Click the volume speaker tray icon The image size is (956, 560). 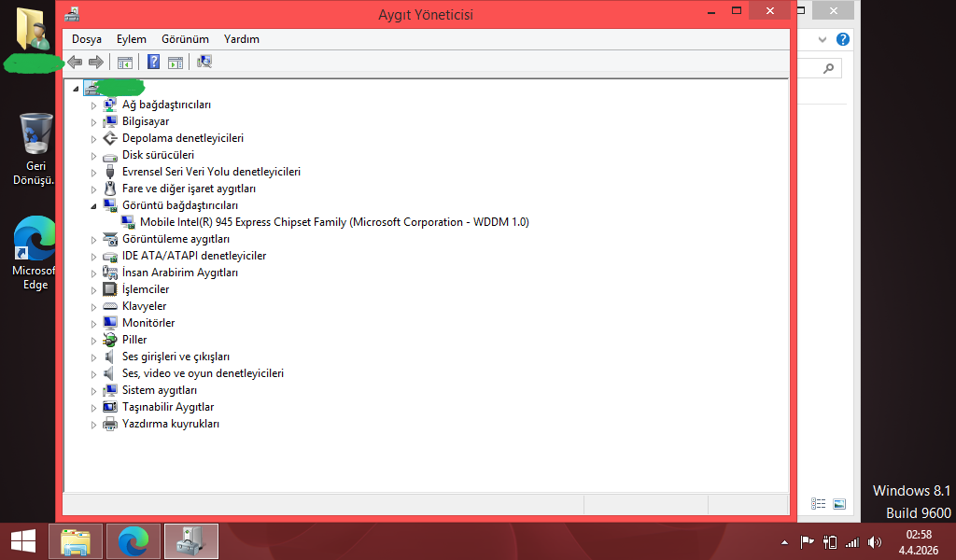click(x=875, y=541)
